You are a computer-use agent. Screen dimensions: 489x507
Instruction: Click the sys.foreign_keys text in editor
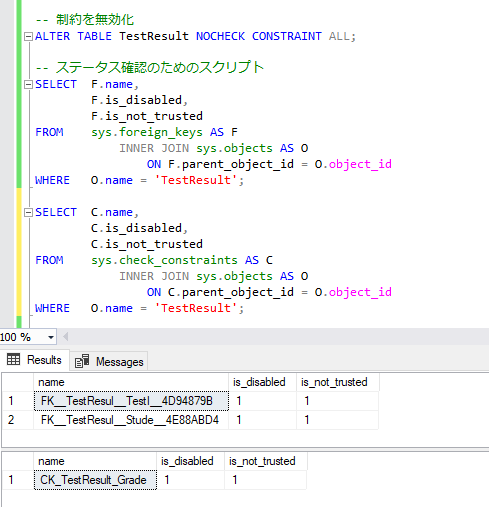coord(147,132)
